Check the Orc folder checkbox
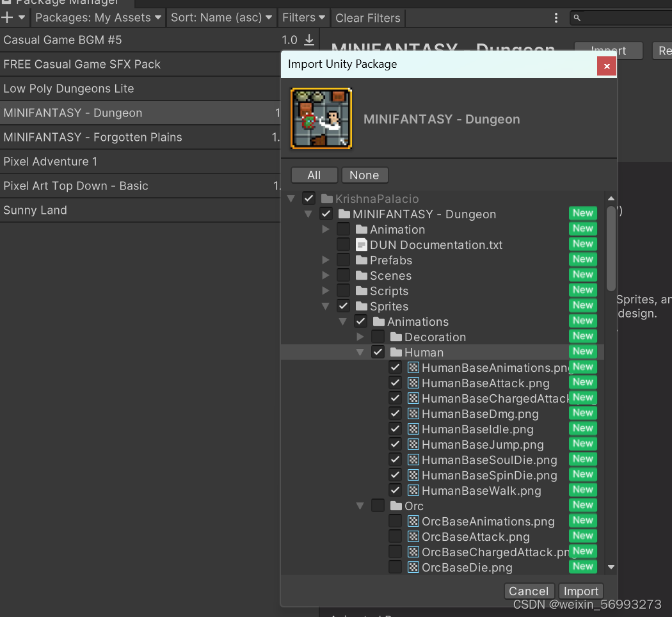Image resolution: width=672 pixels, height=617 pixels. click(378, 506)
